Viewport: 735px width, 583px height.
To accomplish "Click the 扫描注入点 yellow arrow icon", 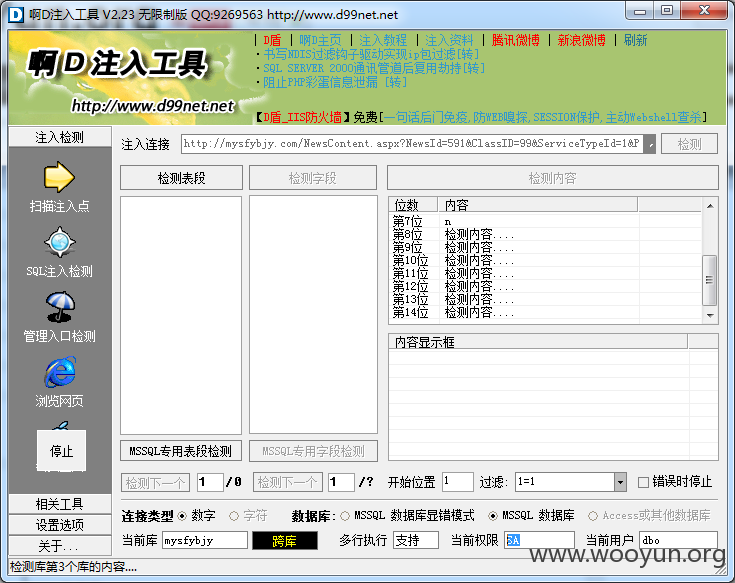I will (59, 177).
